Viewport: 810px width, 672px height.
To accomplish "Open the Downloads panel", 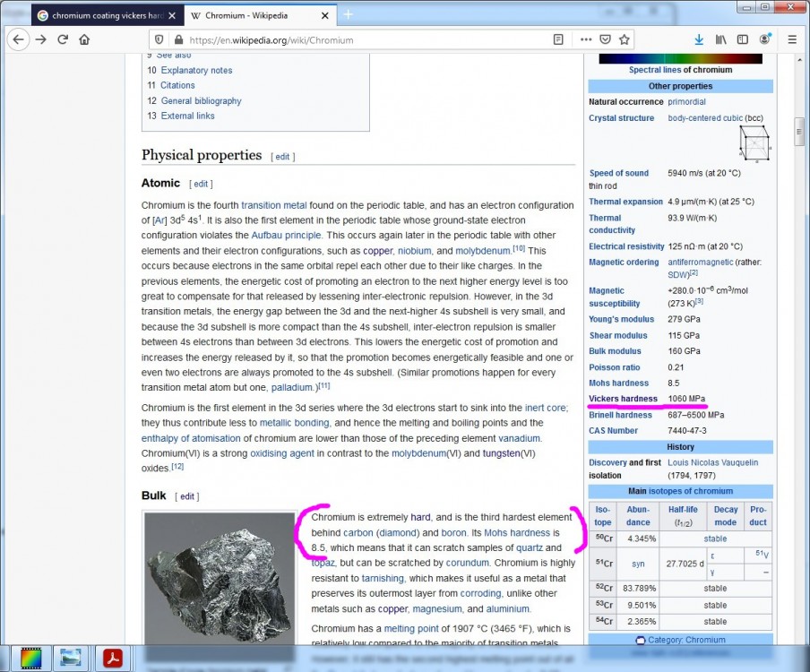I will coord(699,39).
